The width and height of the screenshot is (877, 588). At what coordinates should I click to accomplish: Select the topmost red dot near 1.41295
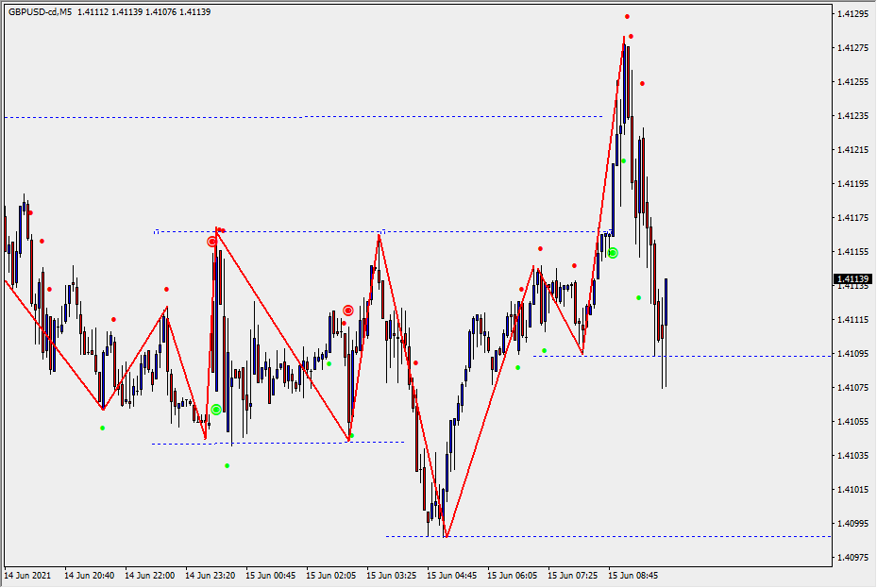tap(627, 17)
